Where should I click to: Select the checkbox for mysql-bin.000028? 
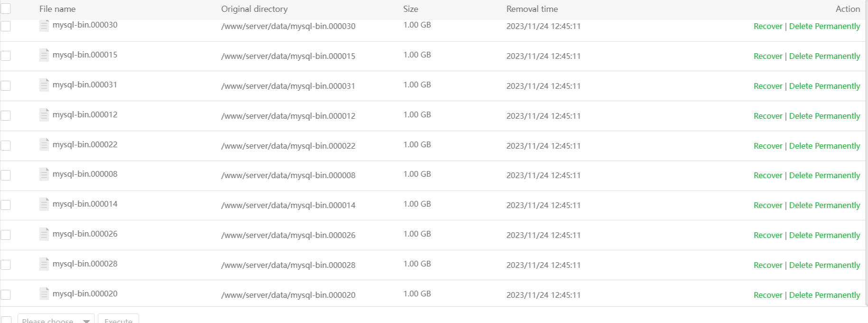[x=6, y=265]
